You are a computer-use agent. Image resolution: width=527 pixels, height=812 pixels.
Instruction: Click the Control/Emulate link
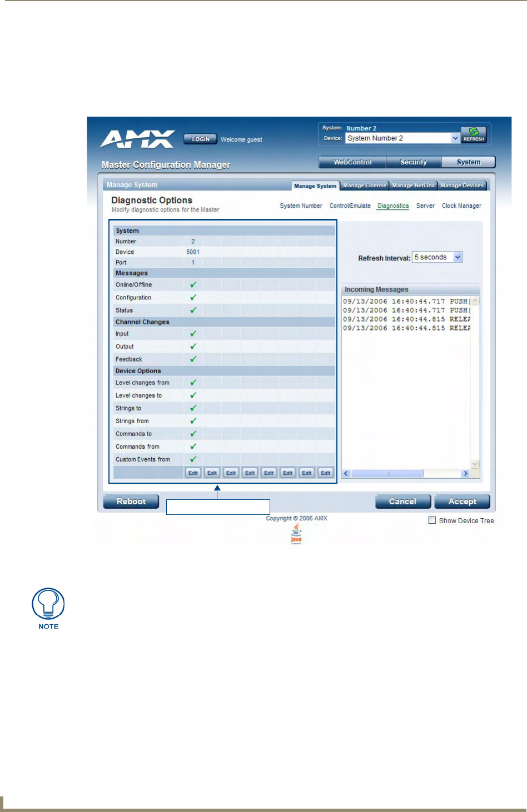(x=350, y=205)
